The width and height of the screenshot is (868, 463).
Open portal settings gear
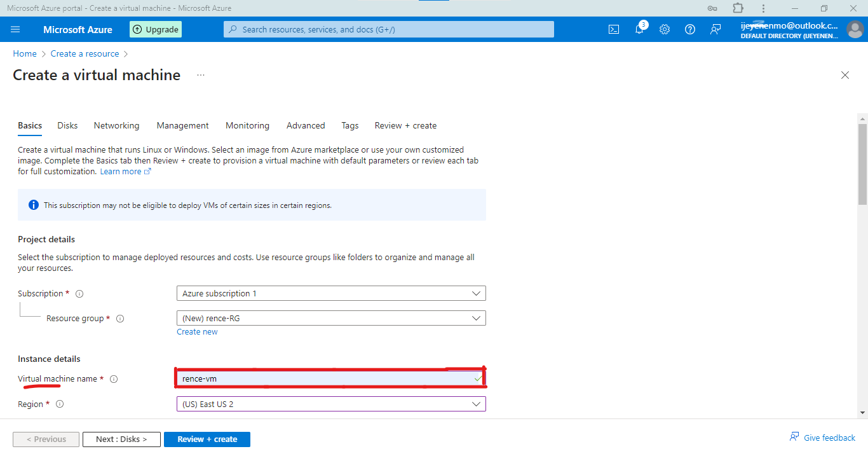pyautogui.click(x=665, y=29)
